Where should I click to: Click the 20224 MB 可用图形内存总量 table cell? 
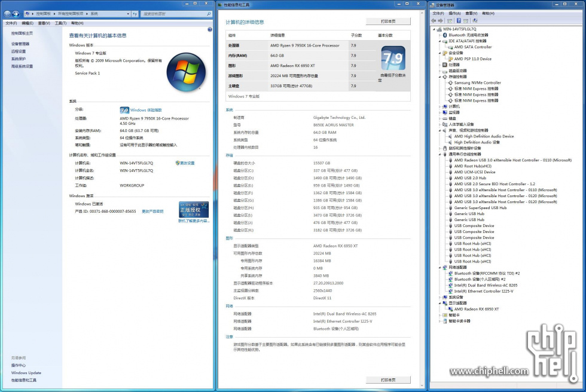(x=294, y=76)
